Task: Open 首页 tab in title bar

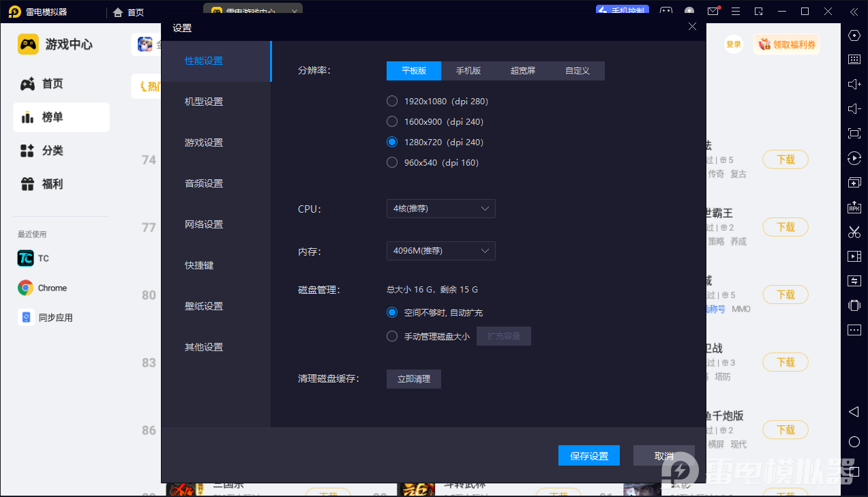Action: click(x=128, y=12)
